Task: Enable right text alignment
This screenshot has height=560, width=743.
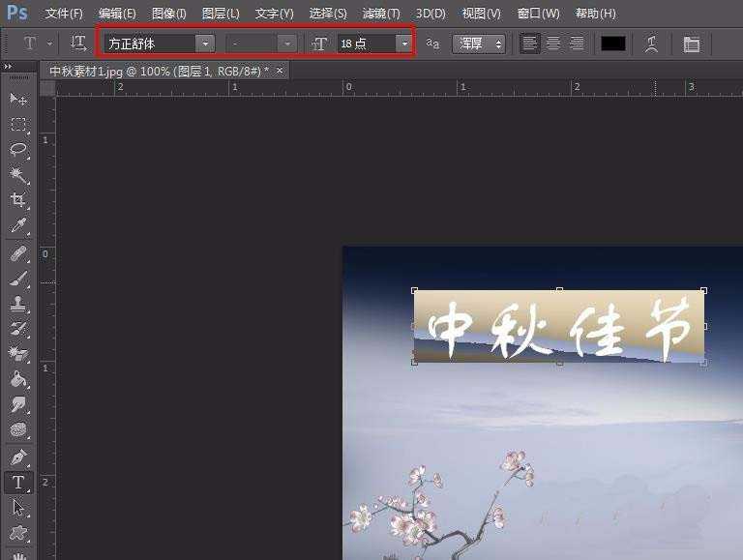Action: coord(577,44)
